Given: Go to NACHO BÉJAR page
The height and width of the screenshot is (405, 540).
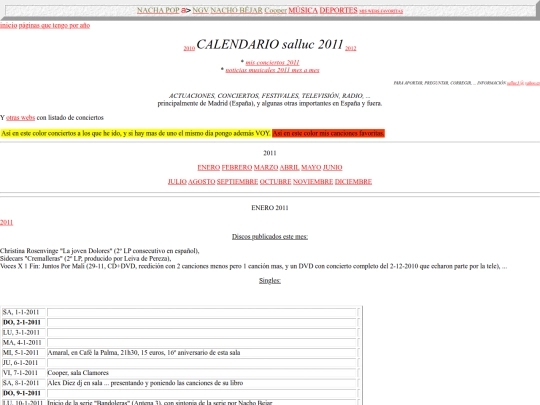Looking at the screenshot, I should tap(236, 10).
